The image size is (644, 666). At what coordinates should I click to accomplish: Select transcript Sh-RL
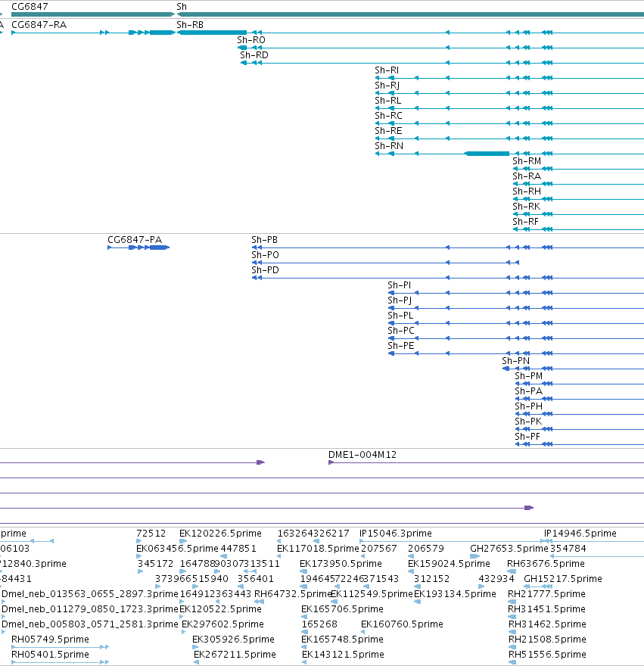pos(388,101)
